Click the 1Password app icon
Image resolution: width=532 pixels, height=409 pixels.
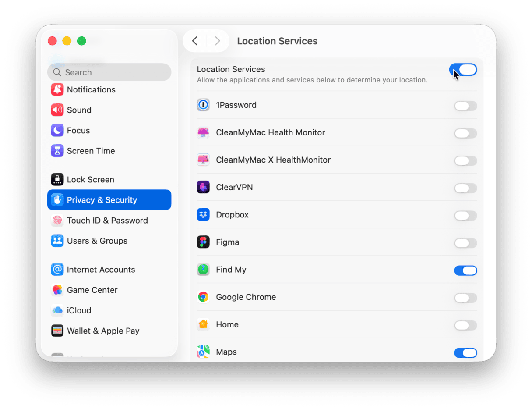[x=203, y=105]
